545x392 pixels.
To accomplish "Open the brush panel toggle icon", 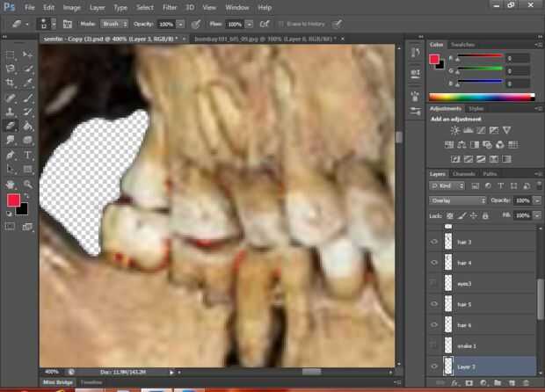I will tap(68, 24).
